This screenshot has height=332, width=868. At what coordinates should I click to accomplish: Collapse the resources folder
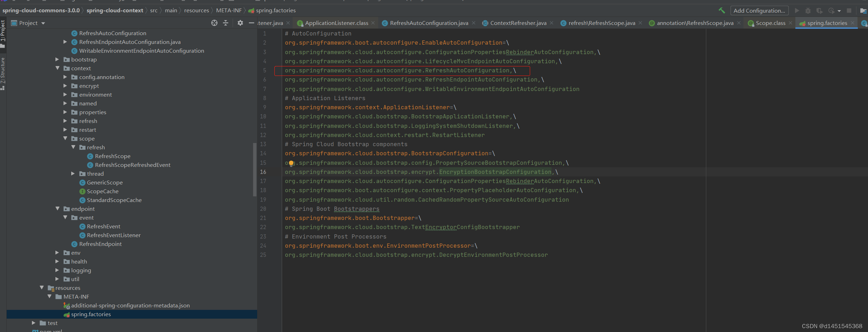point(42,288)
